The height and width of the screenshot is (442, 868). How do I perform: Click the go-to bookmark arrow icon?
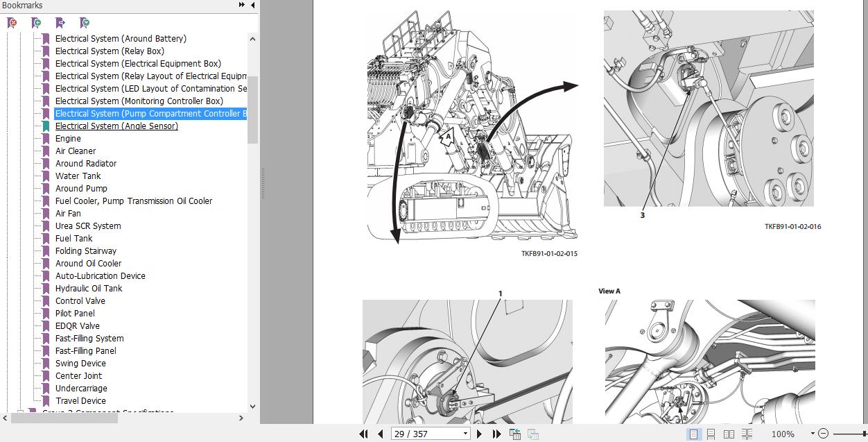tap(60, 23)
